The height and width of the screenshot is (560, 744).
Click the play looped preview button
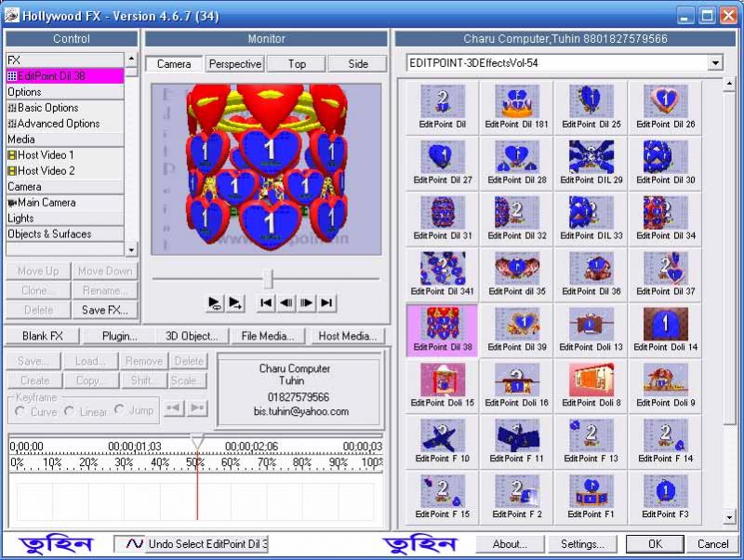point(215,302)
